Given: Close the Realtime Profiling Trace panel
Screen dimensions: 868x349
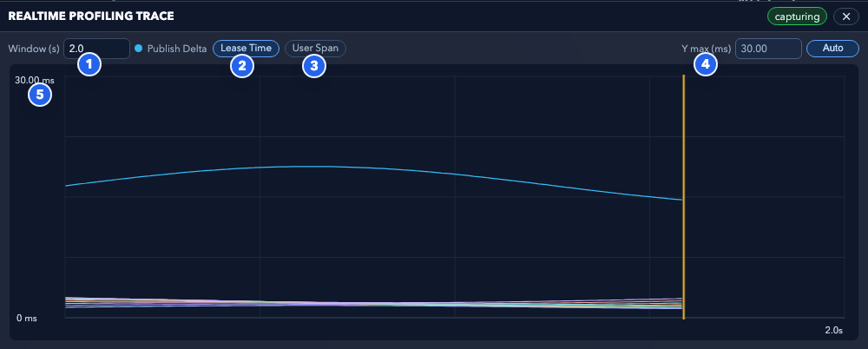Looking at the screenshot, I should tap(845, 16).
